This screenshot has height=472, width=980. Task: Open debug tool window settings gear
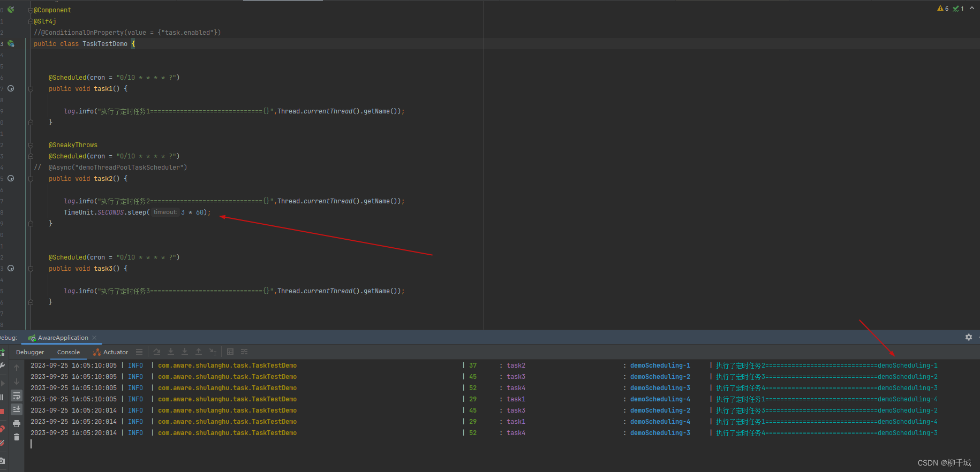click(968, 337)
